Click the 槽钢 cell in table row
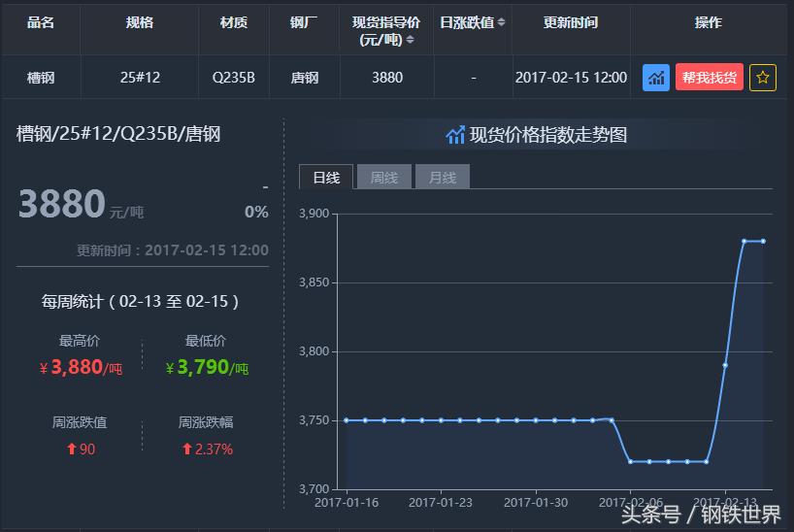This screenshot has height=532, width=794. coord(41,78)
